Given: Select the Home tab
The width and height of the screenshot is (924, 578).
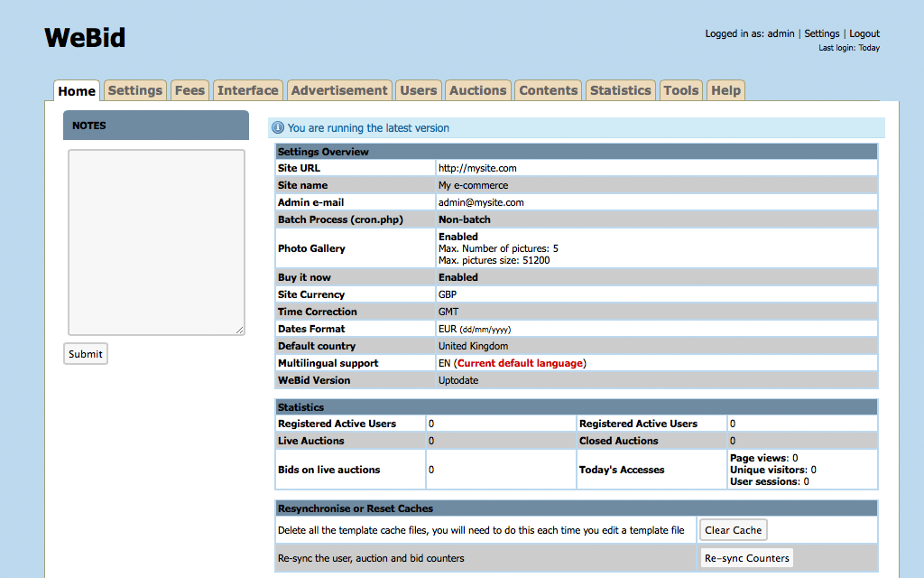Looking at the screenshot, I should click(x=77, y=91).
